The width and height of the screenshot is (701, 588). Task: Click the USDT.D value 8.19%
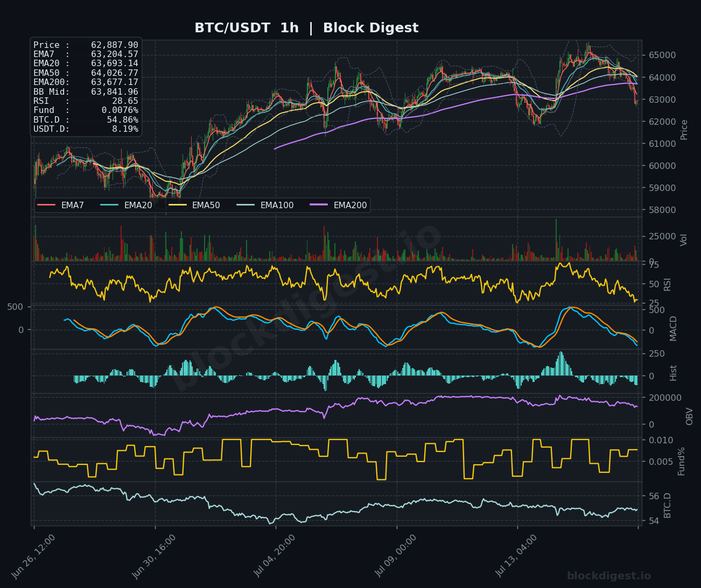point(125,129)
